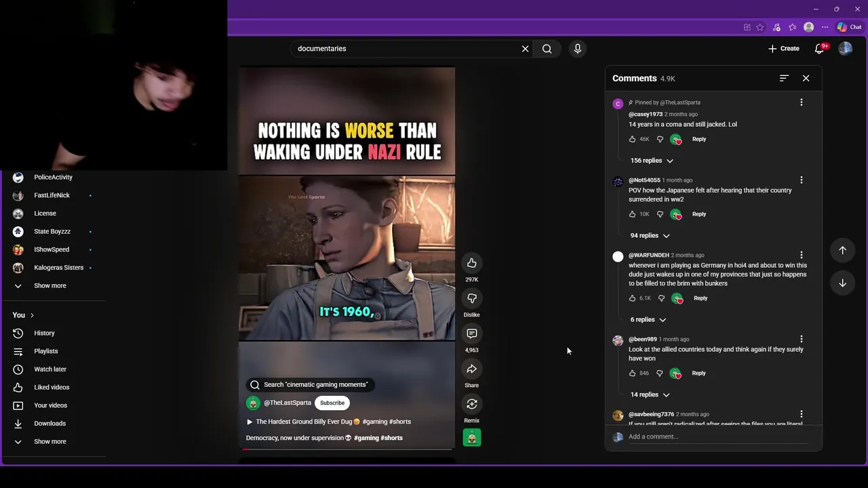The width and height of the screenshot is (868, 488).
Task: Reply to @WARFUNDEH comment
Action: pyautogui.click(x=701, y=298)
